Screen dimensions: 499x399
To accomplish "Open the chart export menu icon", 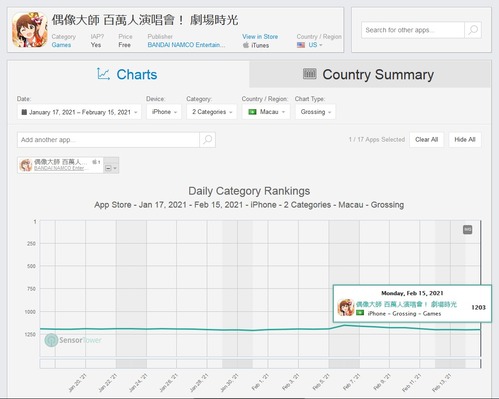I will click(468, 230).
